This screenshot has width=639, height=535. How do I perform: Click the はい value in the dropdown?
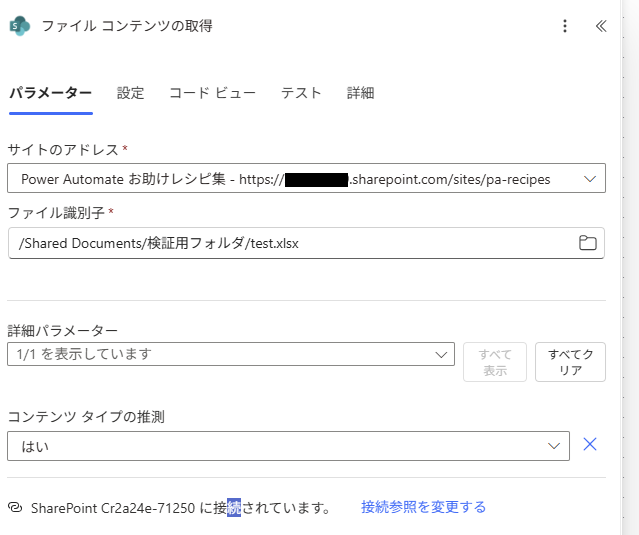click(x=35, y=447)
